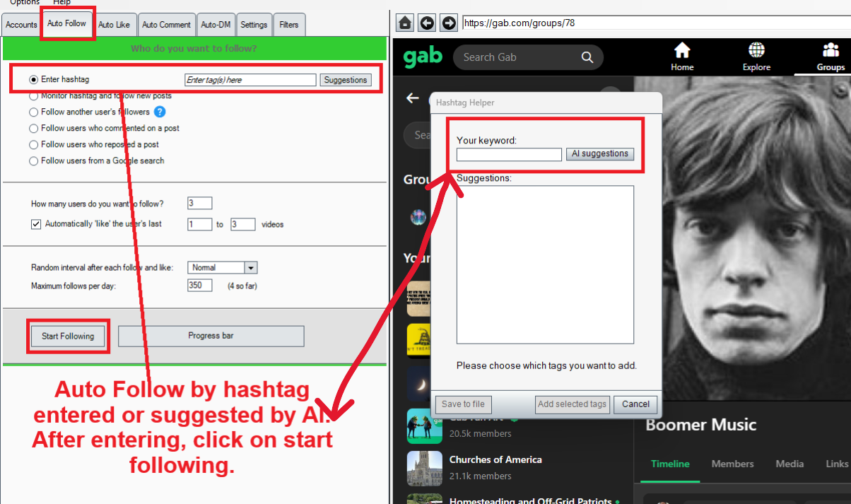Click AI suggestions in Hashtag Helper
Image resolution: width=851 pixels, height=504 pixels.
click(600, 153)
